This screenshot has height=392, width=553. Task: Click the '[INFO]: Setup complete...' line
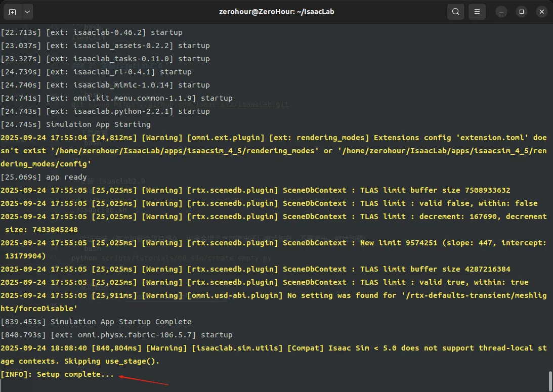tap(58, 375)
